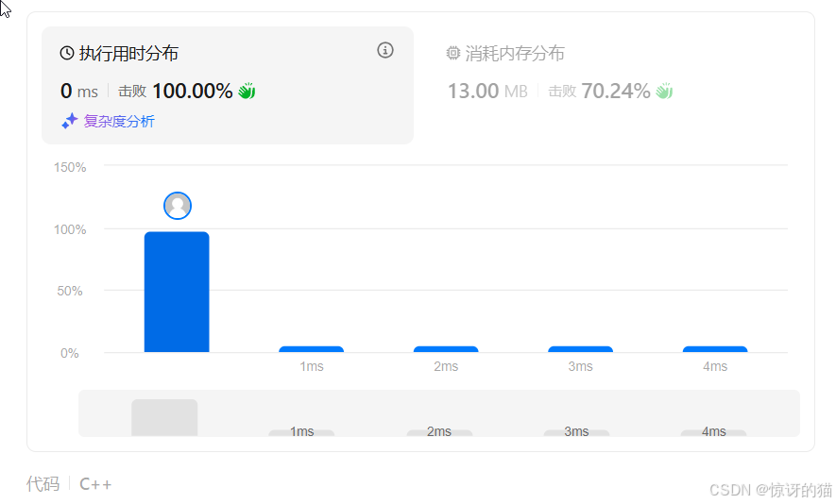
Task: Click the 100.00% beat percentage text
Action: 193,92
